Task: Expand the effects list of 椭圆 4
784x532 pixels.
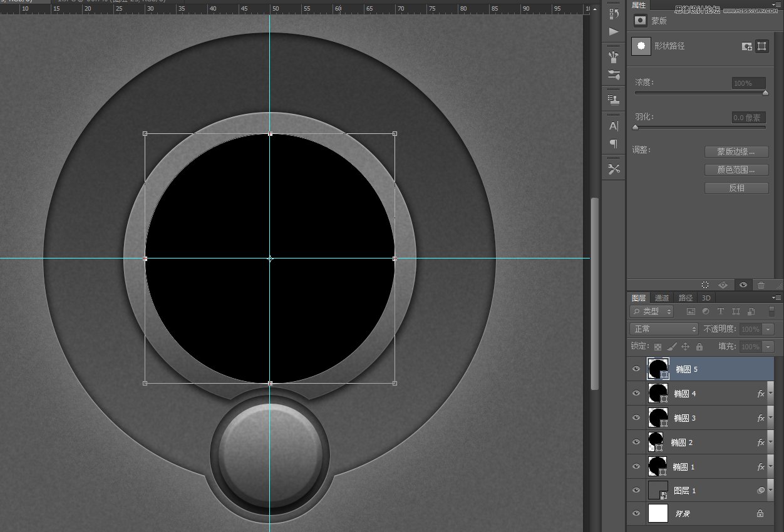Action: tap(770, 394)
